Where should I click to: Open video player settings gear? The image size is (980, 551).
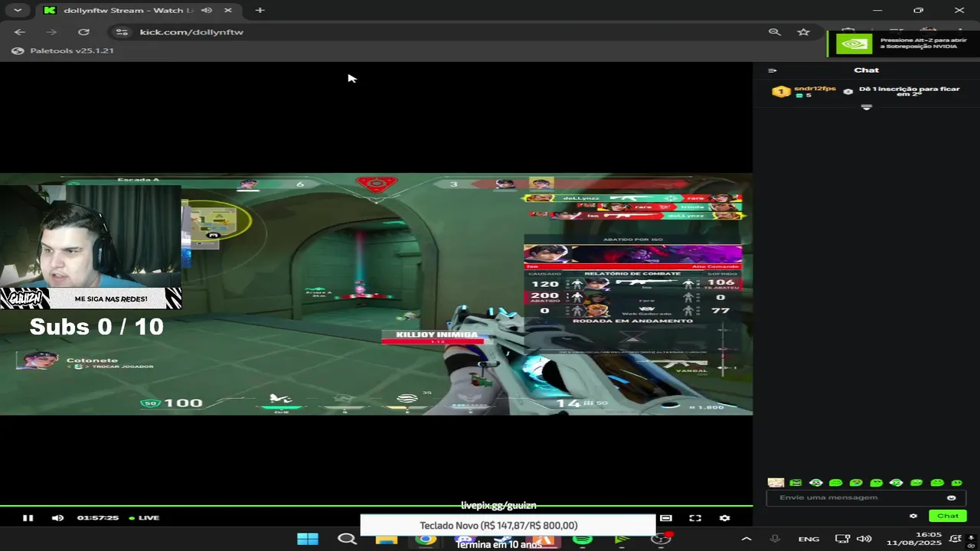tap(724, 518)
